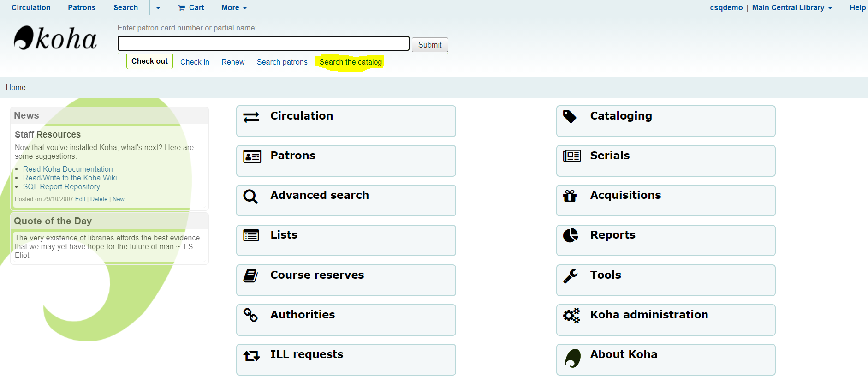868x377 pixels.
Task: Focus the patron card number input field
Action: (x=263, y=43)
